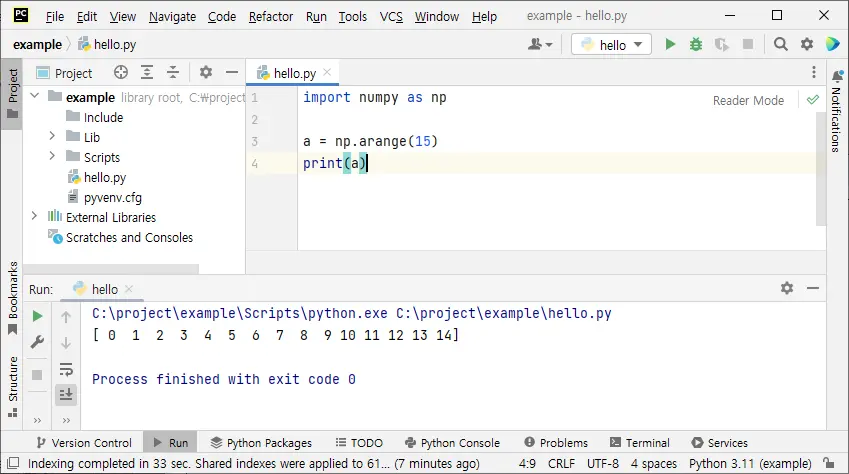The image size is (849, 474).
Task: Collapse all in Project panel
Action: coord(173,73)
